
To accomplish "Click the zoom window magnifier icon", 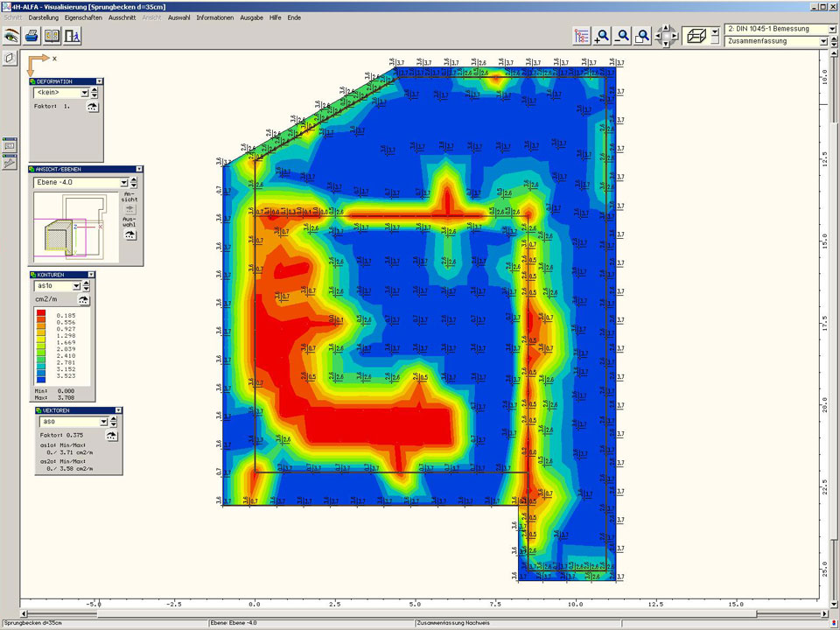I will (642, 36).
